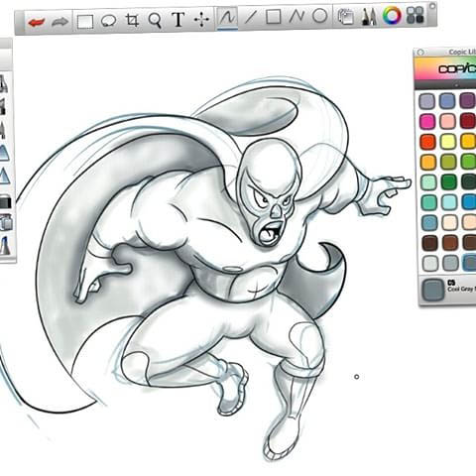The width and height of the screenshot is (476, 476).
Task: Activate the Zoom magnifier tool
Action: pyautogui.click(x=155, y=21)
